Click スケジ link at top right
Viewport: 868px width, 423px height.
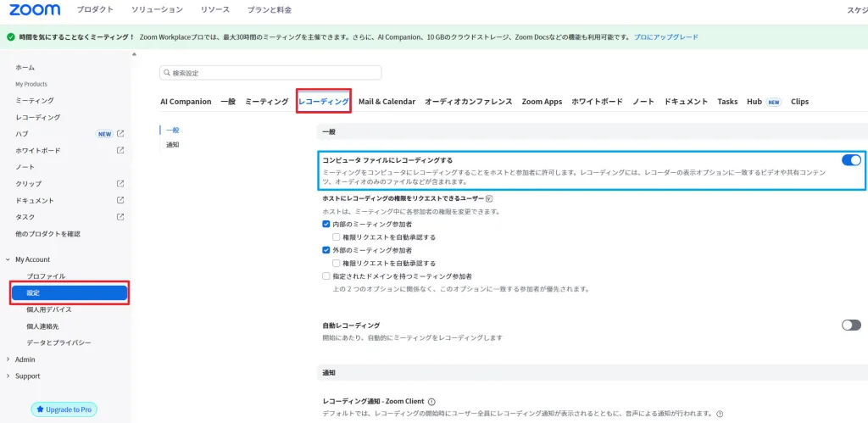pos(857,10)
